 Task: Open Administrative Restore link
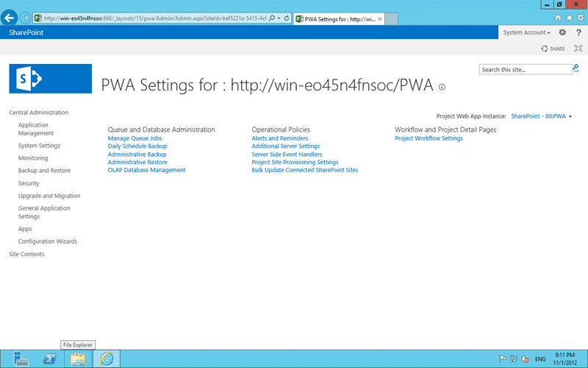tap(137, 162)
